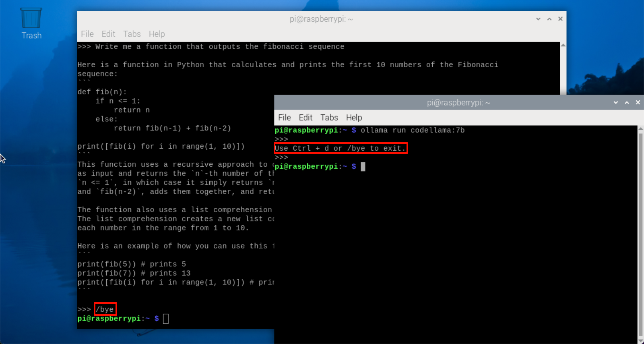
Task: Click 'return fib(n-1) + fib(n-2)' line
Action: pyautogui.click(x=172, y=128)
